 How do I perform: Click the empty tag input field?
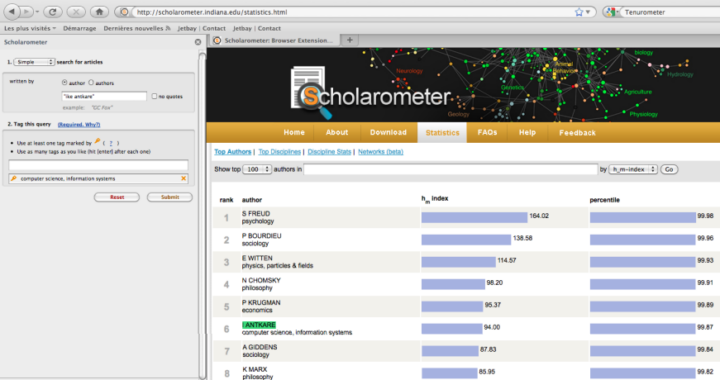(x=98, y=165)
